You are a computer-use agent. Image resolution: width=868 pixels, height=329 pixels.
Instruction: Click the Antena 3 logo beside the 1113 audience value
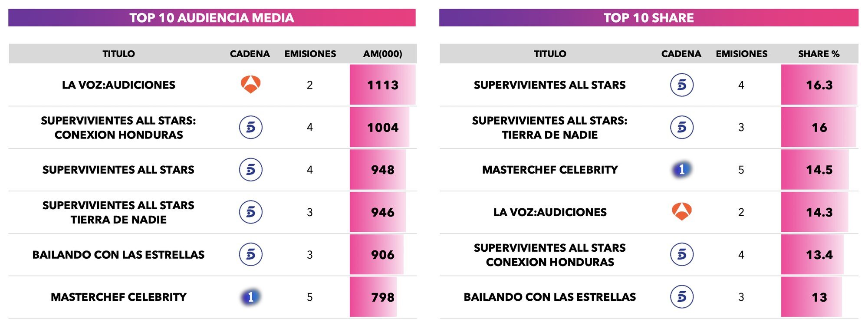[250, 84]
